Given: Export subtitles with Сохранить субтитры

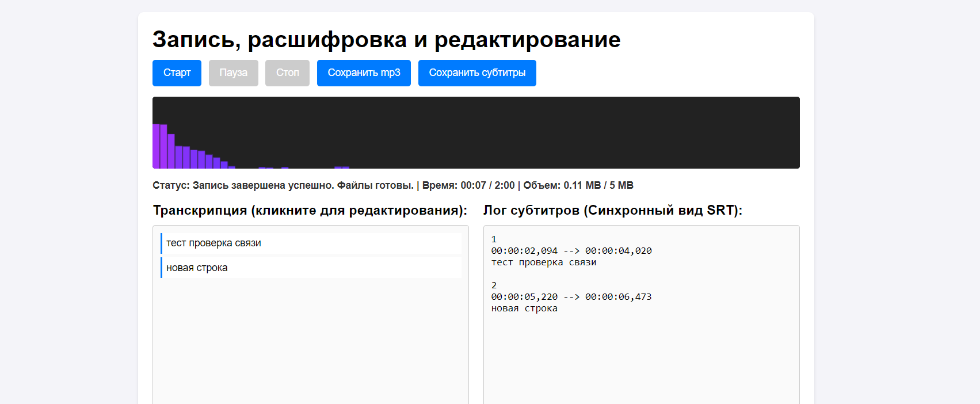Looking at the screenshot, I should point(477,73).
